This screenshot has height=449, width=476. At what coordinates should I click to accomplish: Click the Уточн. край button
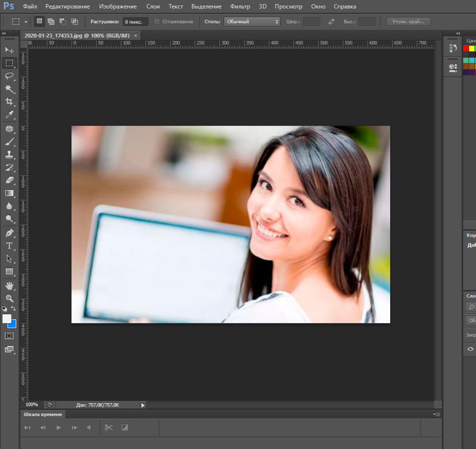408,21
